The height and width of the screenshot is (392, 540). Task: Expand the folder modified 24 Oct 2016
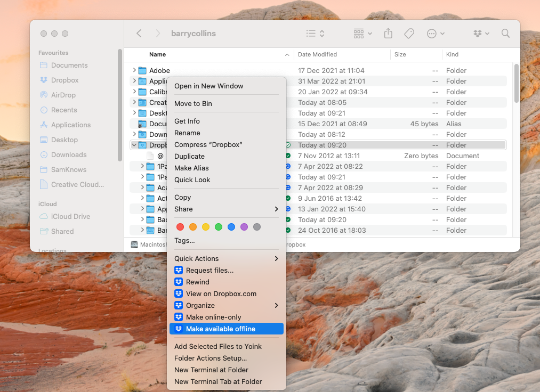coord(142,230)
